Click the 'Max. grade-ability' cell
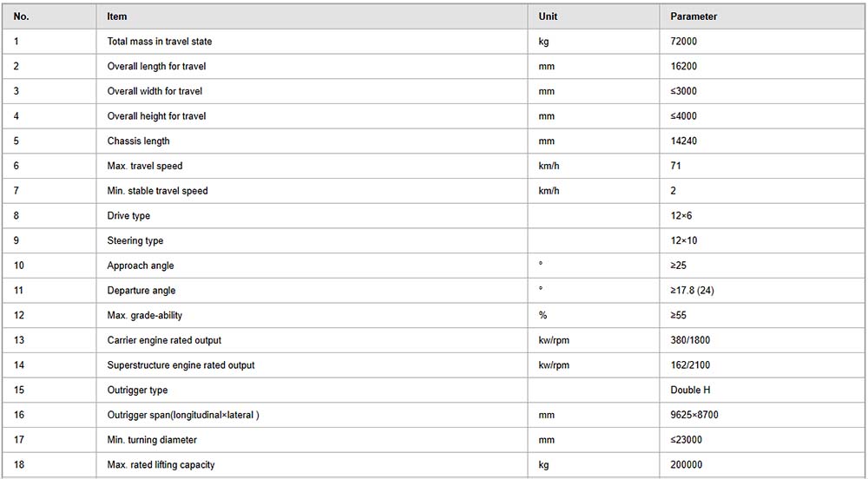This screenshot has width=868, height=479. click(312, 315)
